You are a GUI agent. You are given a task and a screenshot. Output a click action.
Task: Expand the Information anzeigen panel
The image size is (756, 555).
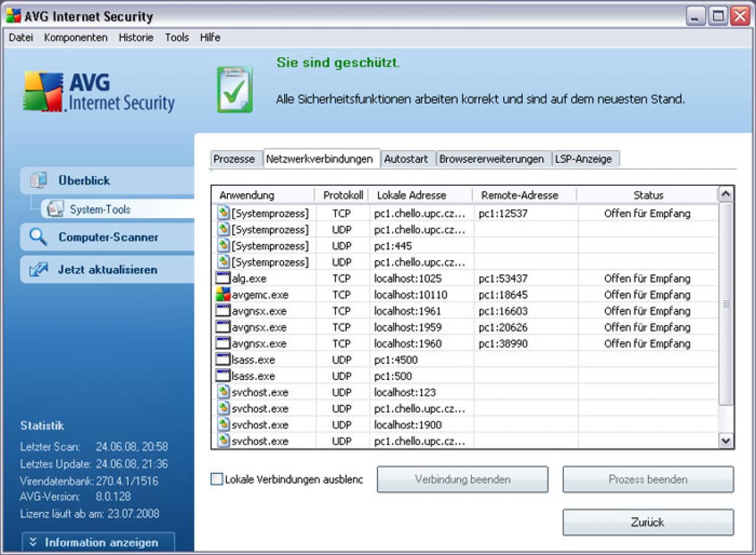point(99,542)
